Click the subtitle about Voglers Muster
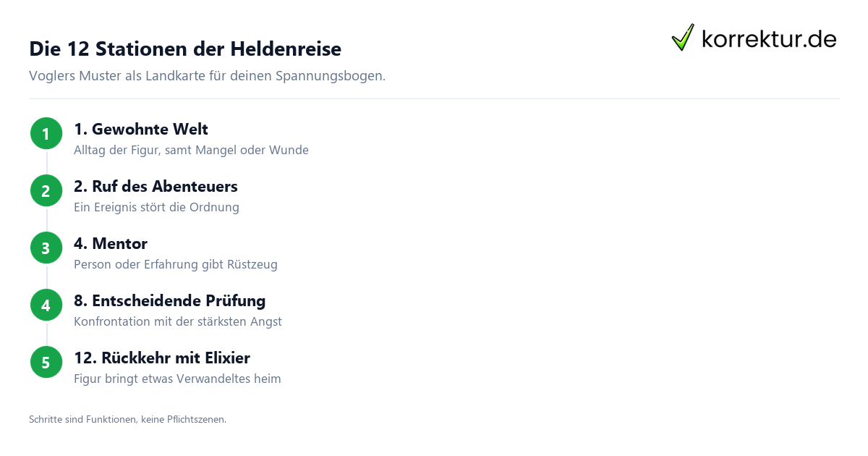This screenshot has height=456, width=868. point(207,76)
